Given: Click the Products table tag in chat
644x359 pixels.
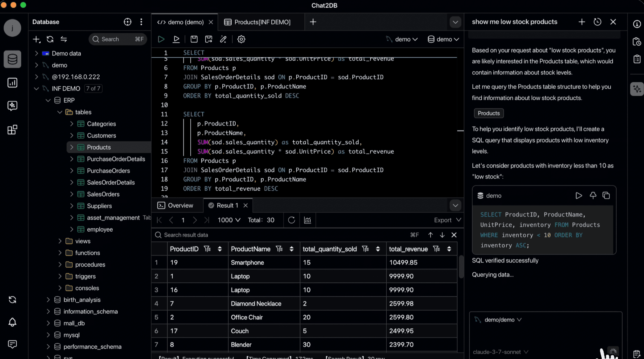Looking at the screenshot, I should (489, 113).
